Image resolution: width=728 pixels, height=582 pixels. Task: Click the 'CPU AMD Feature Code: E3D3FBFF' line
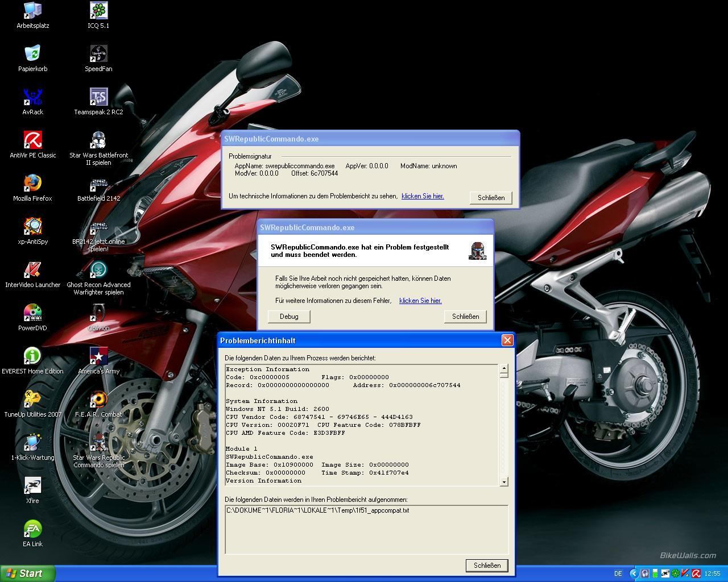(x=285, y=433)
